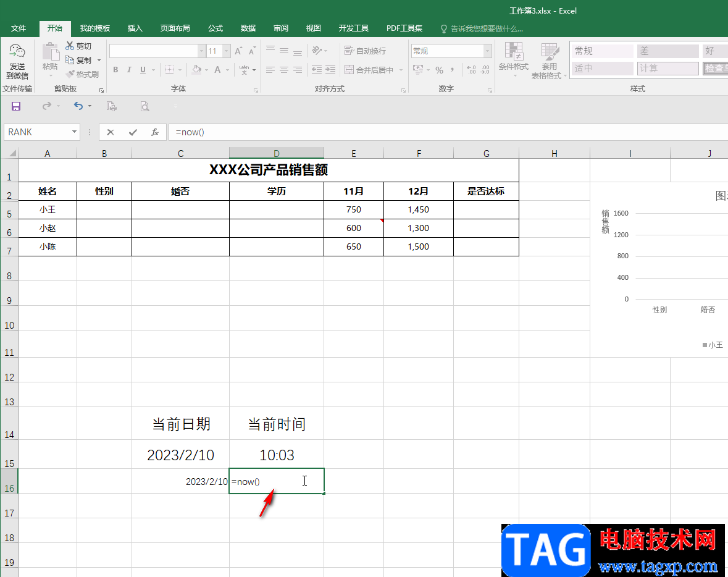Toggle Italic formatting
Viewport: 728px width, 577px height.
click(129, 70)
